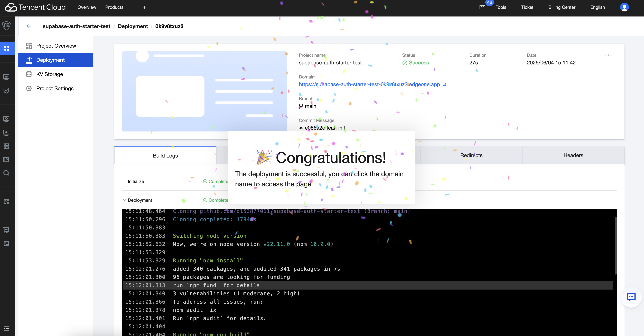Viewport: 644px width, 336px height.
Task: Click the plus icon in top navigation
Action: point(144,7)
